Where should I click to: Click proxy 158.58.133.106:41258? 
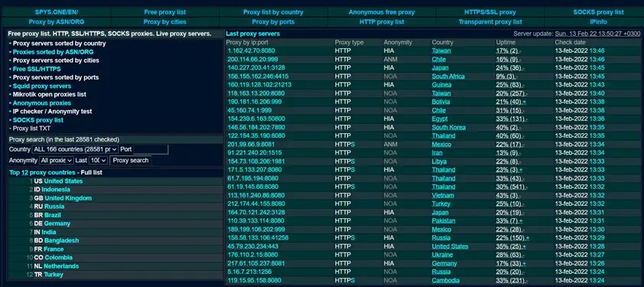click(x=258, y=238)
